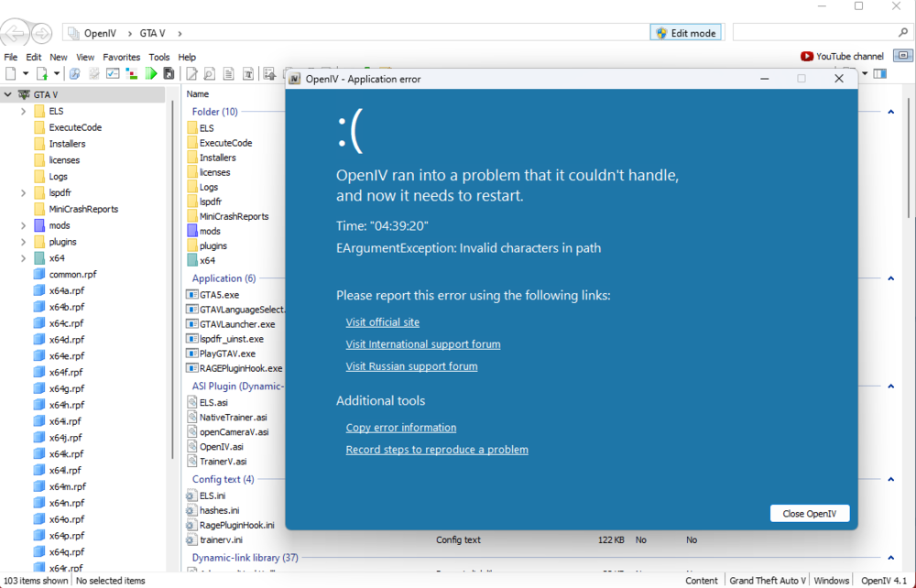This screenshot has height=588, width=916.
Task: Click Visit official site link
Action: (383, 322)
